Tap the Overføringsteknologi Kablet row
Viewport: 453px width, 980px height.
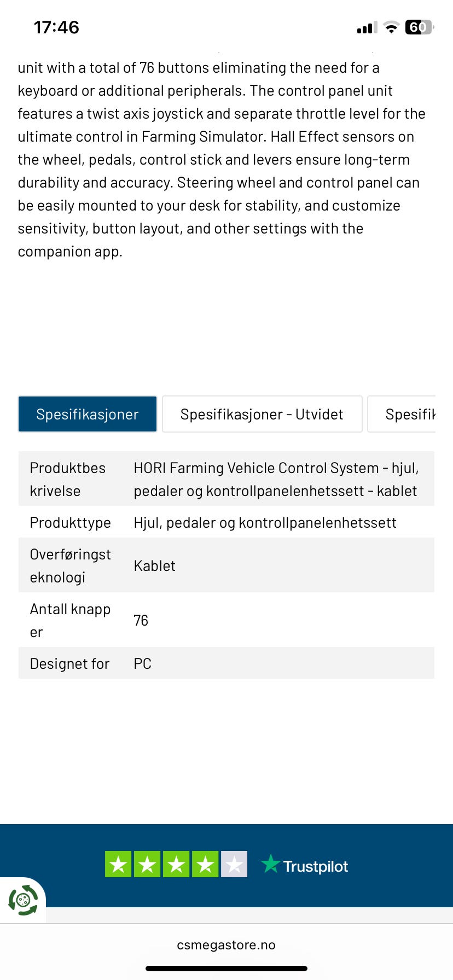pos(226,565)
